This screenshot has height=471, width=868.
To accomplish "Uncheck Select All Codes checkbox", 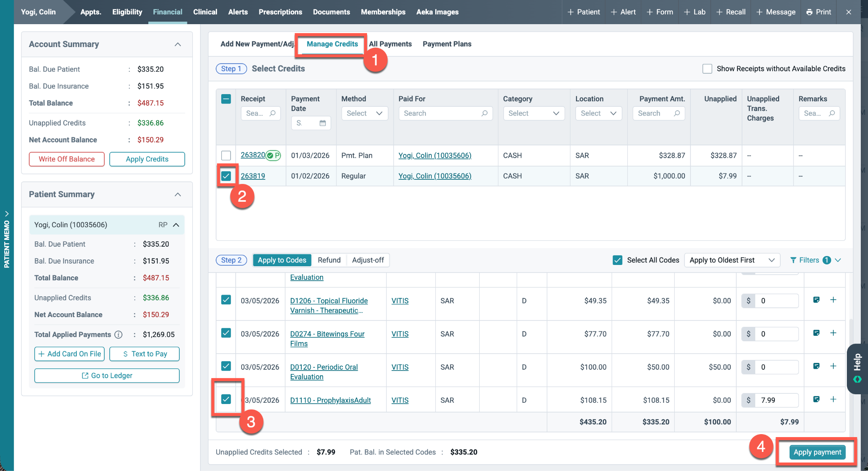I will coord(618,260).
